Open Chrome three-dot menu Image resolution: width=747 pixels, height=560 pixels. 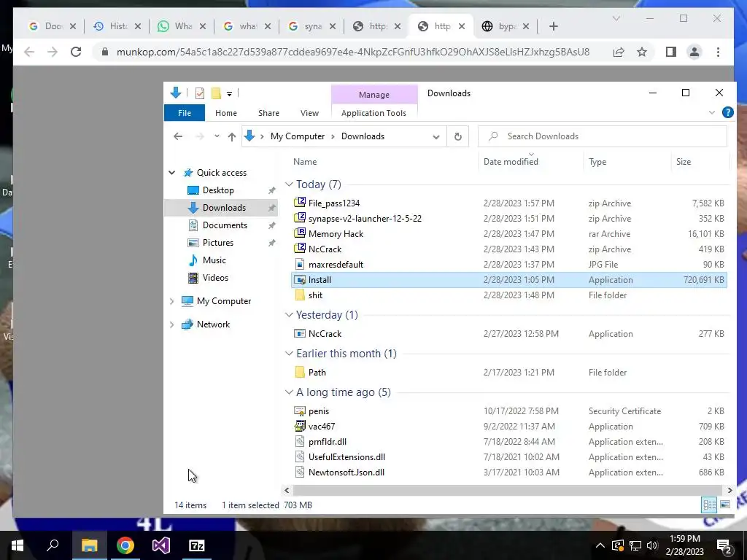tap(718, 52)
